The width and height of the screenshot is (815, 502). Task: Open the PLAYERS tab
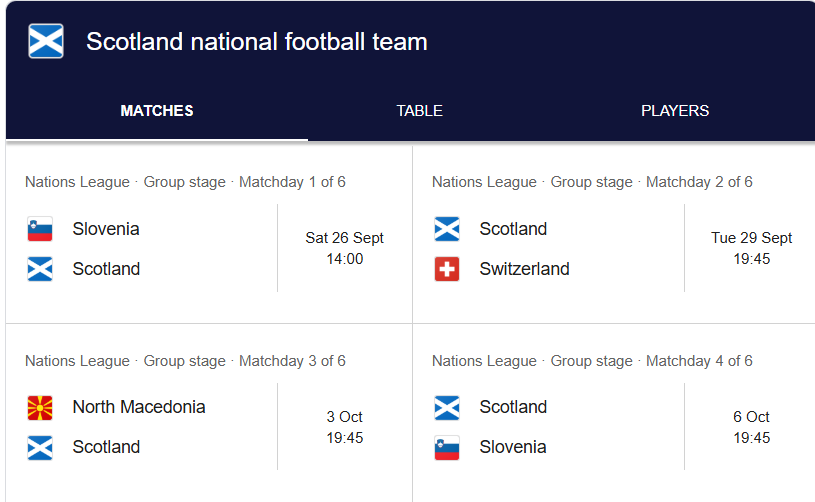tap(675, 111)
